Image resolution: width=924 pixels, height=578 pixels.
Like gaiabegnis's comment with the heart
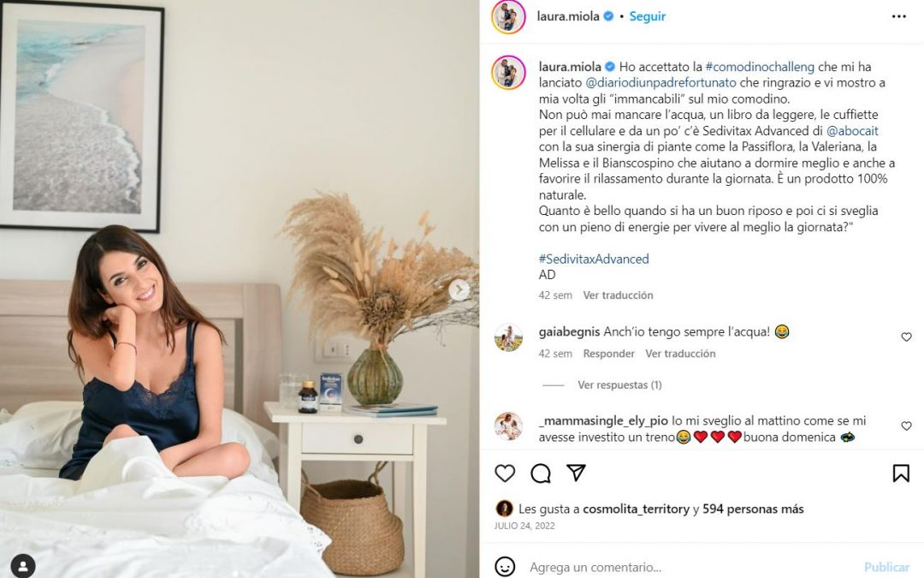(x=906, y=337)
